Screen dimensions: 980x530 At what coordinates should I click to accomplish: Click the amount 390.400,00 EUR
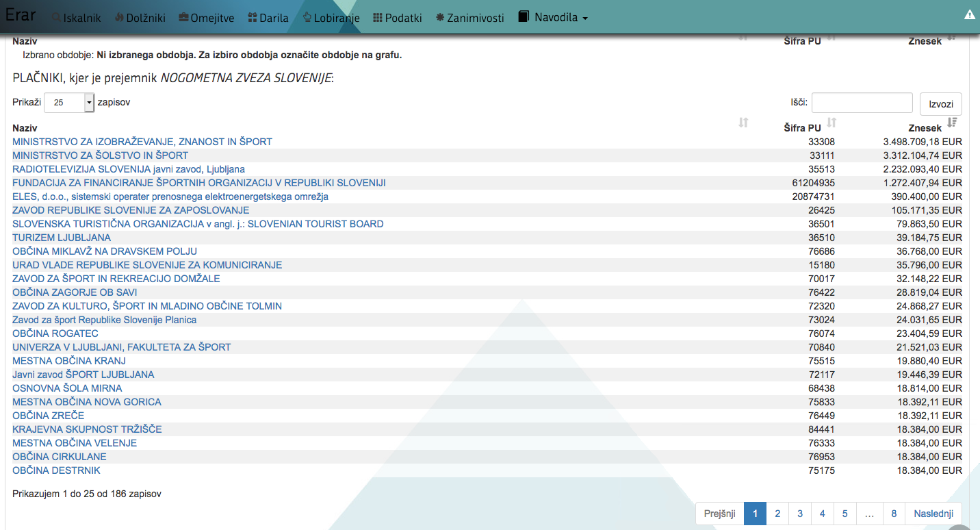pos(927,197)
